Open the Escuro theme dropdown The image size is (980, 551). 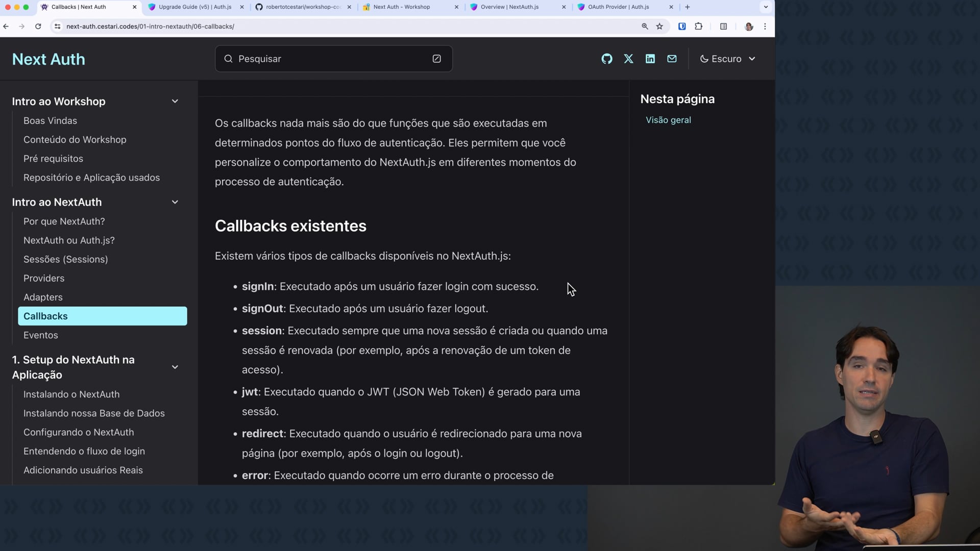pyautogui.click(x=727, y=59)
